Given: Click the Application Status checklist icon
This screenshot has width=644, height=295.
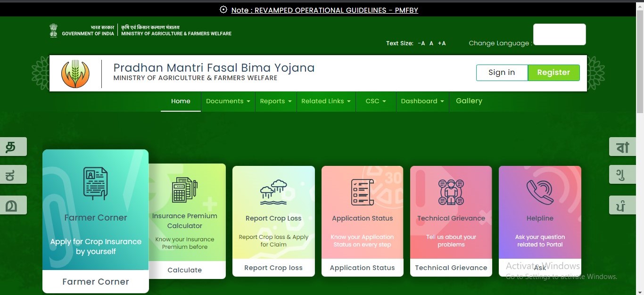Looking at the screenshot, I should click(362, 192).
